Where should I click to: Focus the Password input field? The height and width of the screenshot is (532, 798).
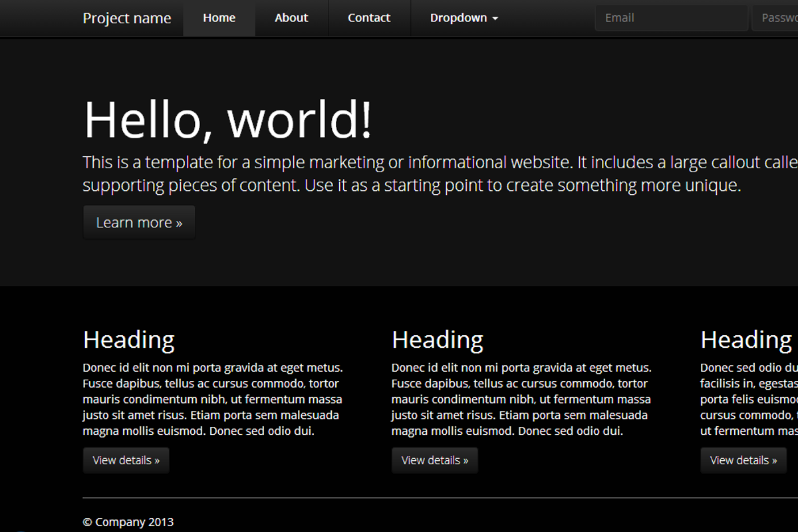pos(778,18)
